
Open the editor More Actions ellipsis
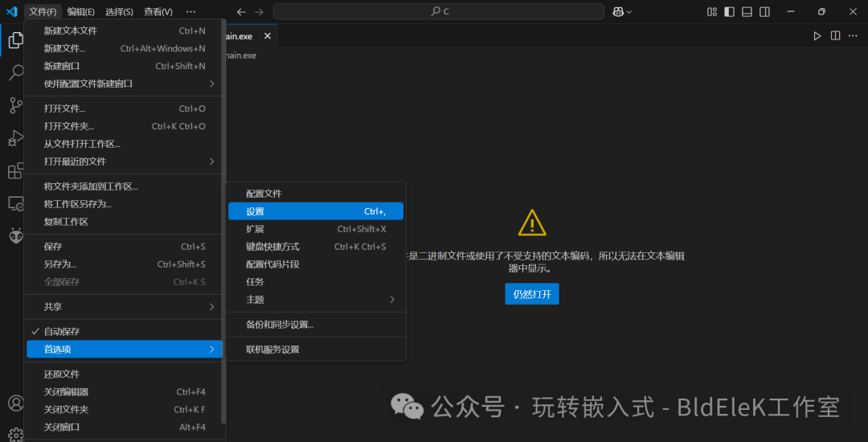coord(853,36)
